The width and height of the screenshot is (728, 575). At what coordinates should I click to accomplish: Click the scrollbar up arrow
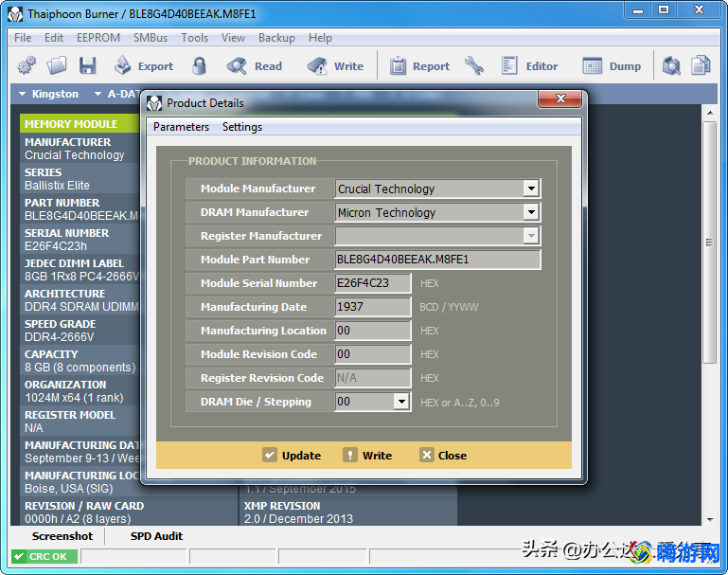[709, 113]
